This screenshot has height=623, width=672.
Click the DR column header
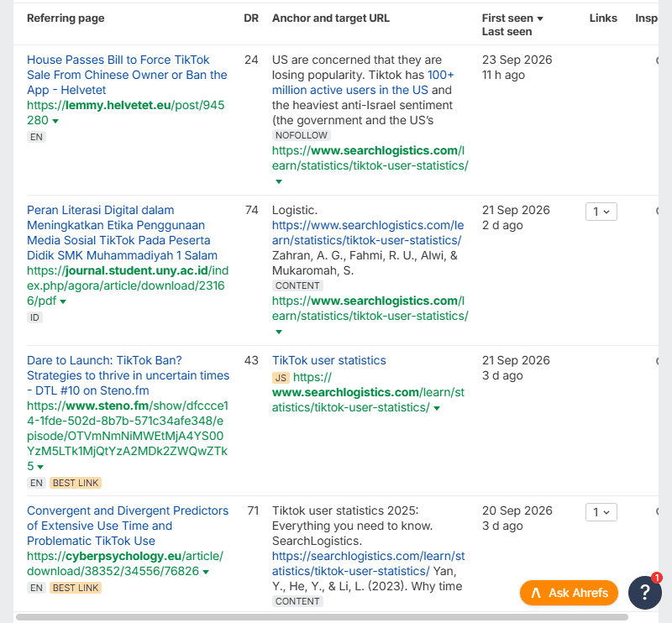pyautogui.click(x=251, y=18)
